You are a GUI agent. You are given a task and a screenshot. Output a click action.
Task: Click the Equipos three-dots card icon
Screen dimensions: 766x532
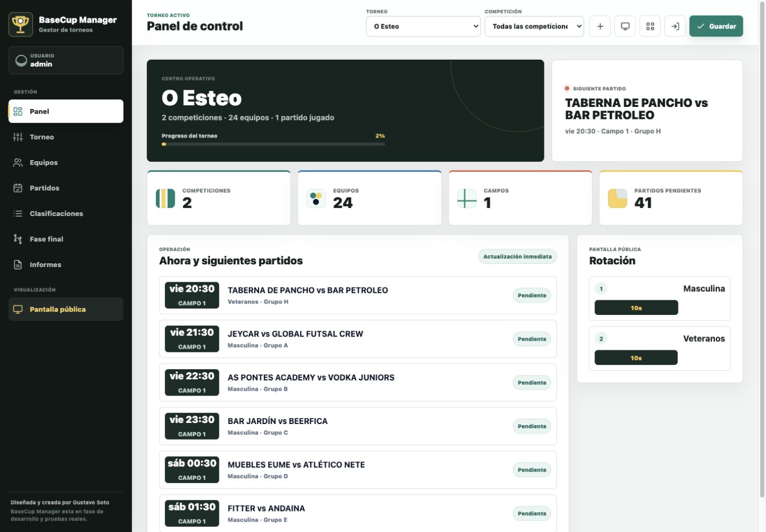[x=316, y=198]
